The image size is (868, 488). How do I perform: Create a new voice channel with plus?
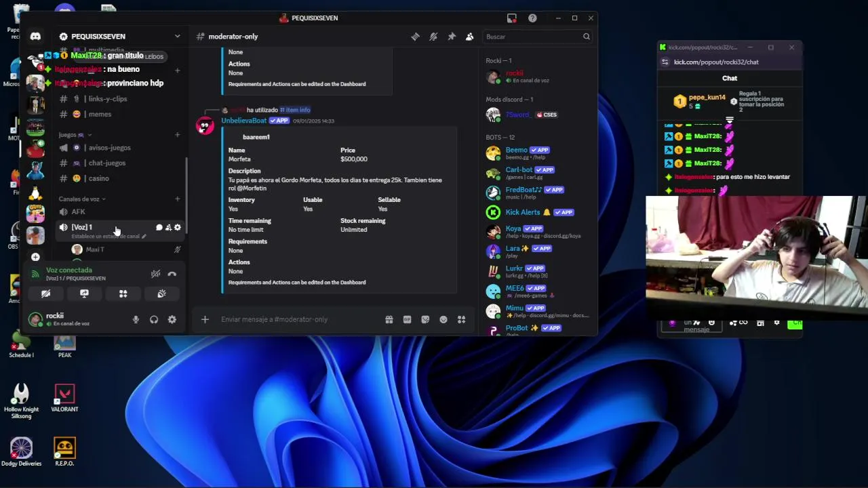tap(178, 199)
